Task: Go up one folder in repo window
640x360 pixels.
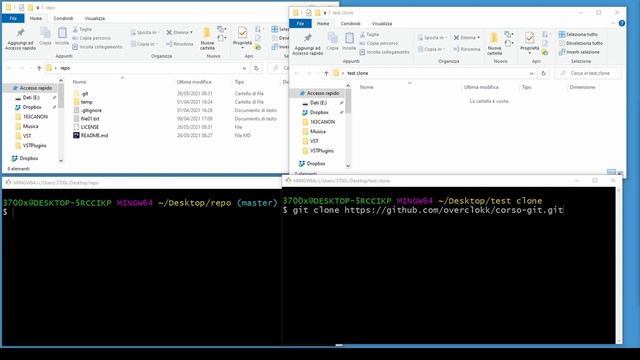Action: click(x=39, y=68)
